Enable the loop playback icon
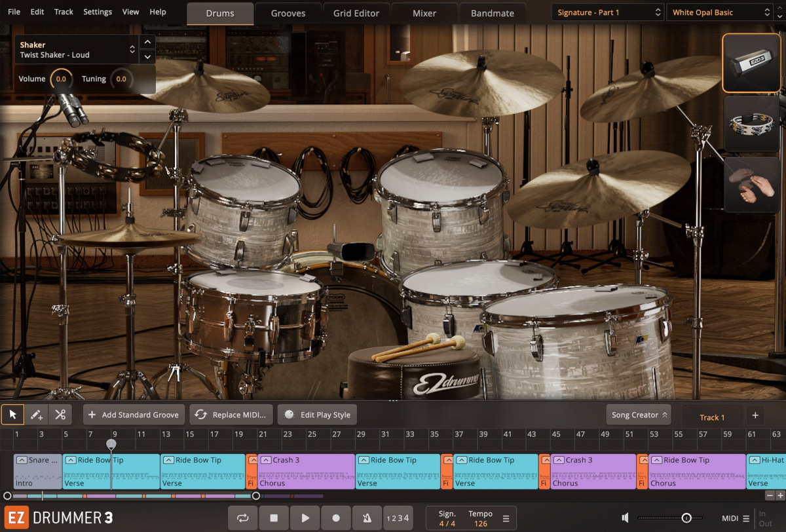 [242, 518]
